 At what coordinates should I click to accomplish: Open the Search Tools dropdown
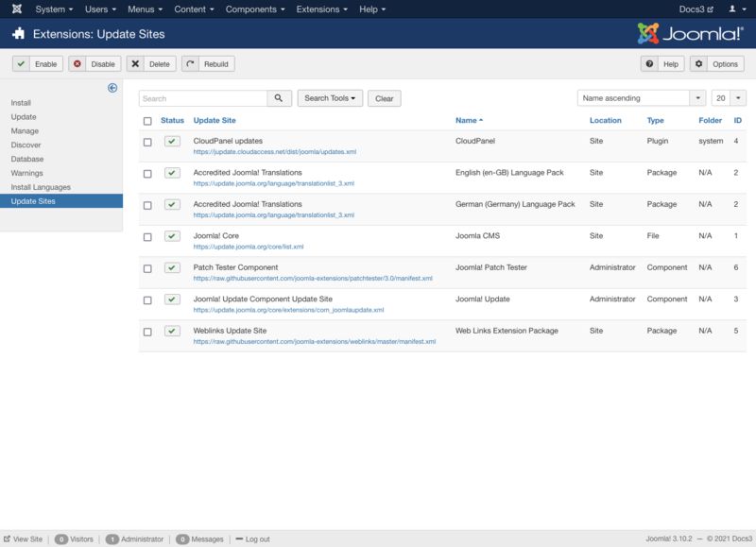pyautogui.click(x=330, y=98)
